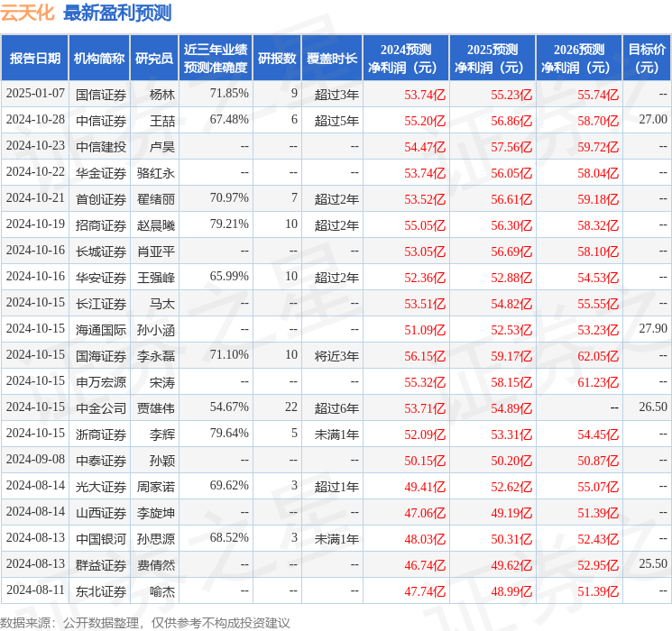Select the 海通国际 institution cell

(x=101, y=330)
